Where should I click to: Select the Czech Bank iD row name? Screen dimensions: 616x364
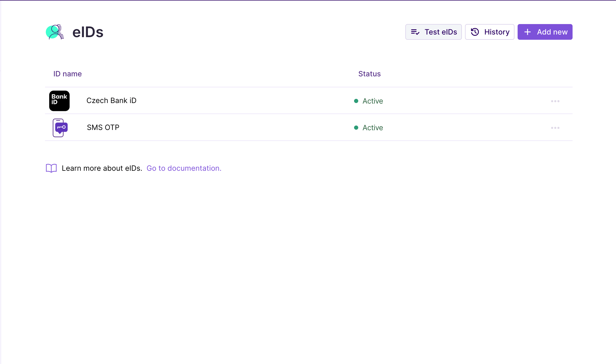point(111,101)
